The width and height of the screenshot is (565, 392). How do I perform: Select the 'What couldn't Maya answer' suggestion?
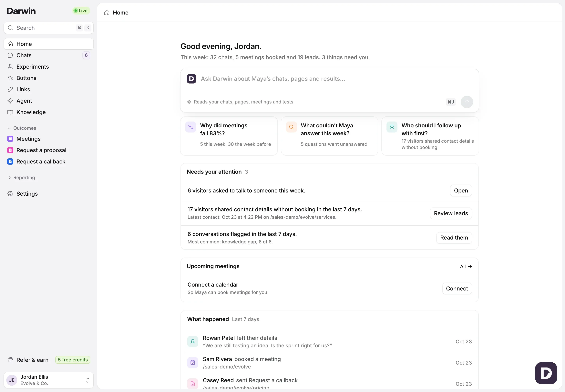pos(329,136)
